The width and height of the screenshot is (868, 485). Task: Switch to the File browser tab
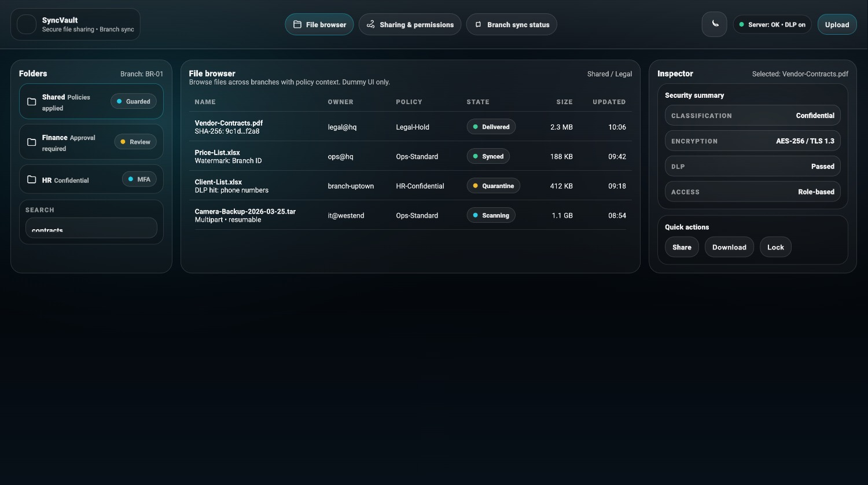coord(319,24)
